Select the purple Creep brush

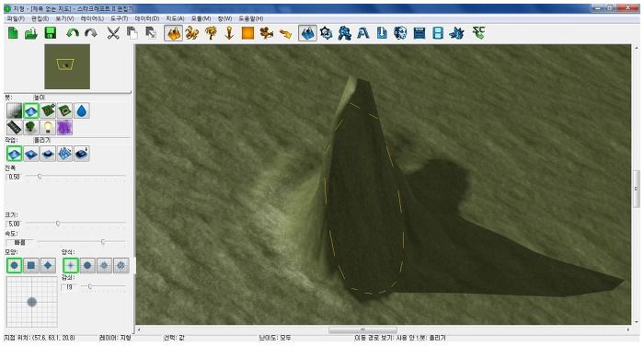(65, 127)
